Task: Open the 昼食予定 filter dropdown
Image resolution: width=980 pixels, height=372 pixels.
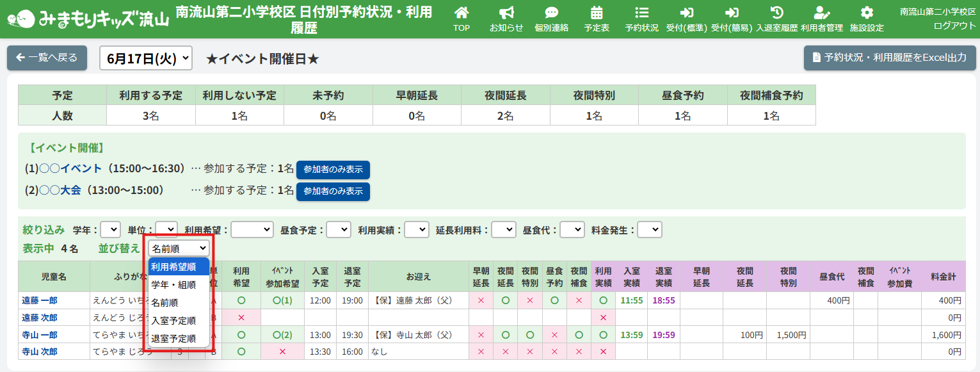Action: coord(338,229)
